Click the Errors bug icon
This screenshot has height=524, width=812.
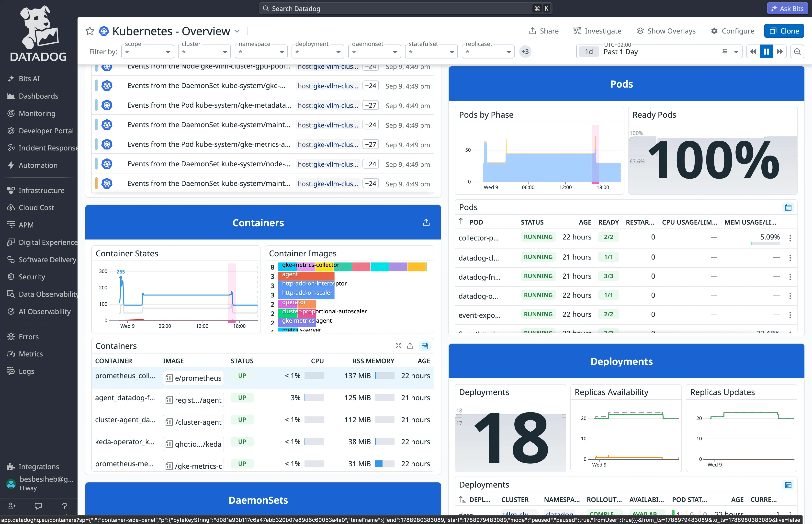coord(11,337)
